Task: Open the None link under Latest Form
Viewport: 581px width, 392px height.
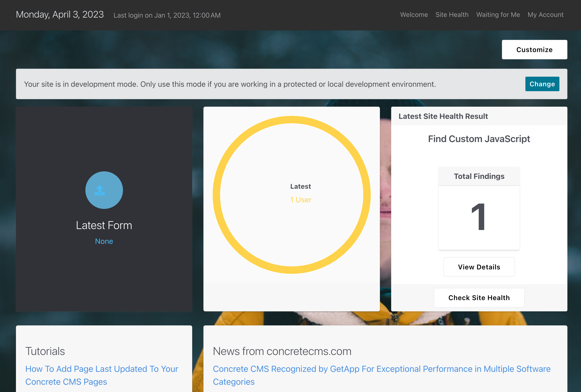Action: [104, 241]
